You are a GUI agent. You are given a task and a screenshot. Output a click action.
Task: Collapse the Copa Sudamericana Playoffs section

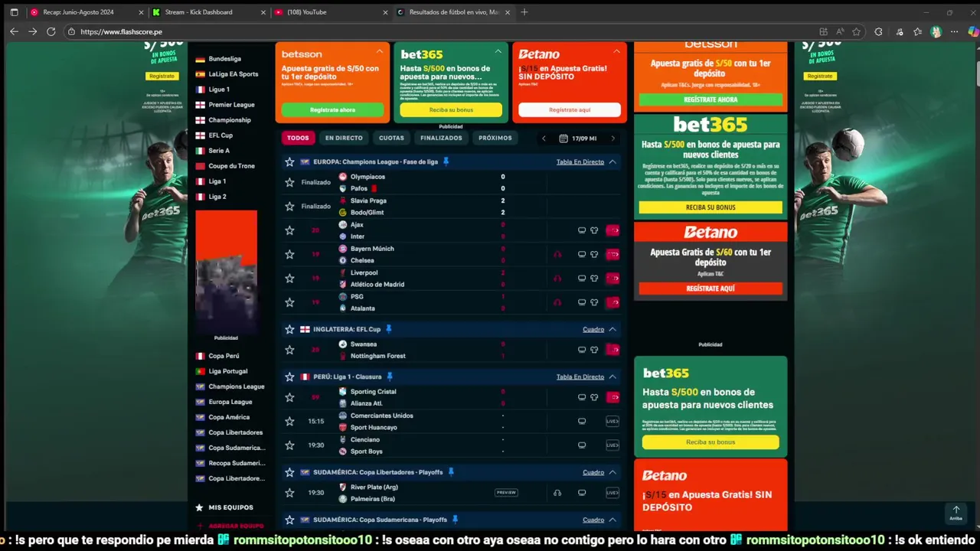[x=612, y=520]
